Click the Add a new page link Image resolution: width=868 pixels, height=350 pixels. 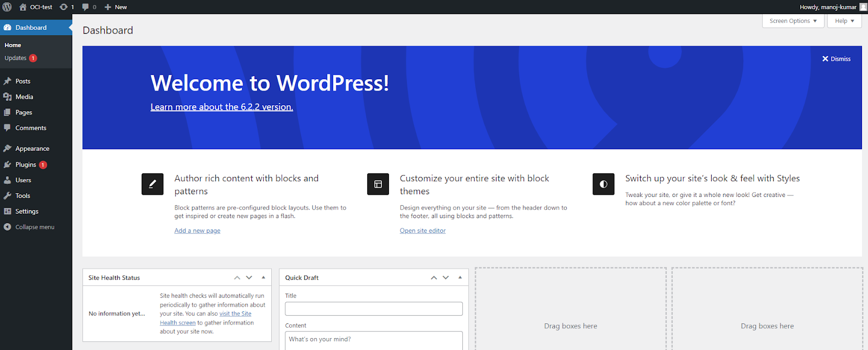[197, 231]
